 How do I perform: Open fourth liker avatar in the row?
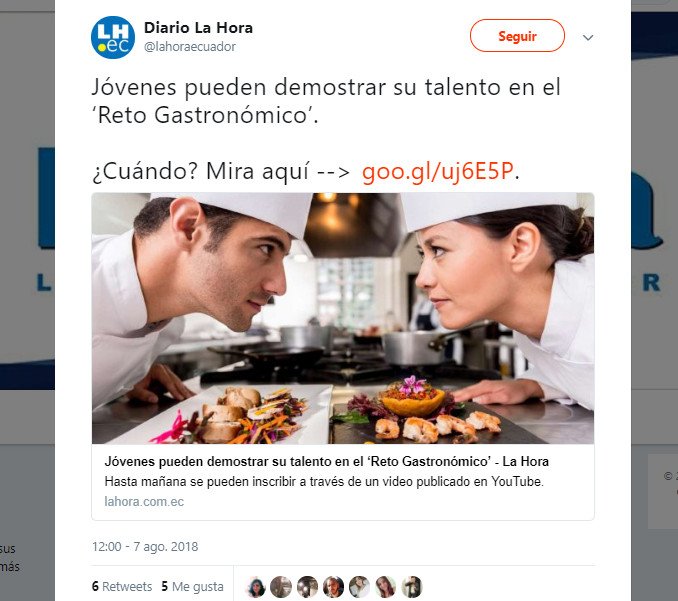[x=333, y=587]
